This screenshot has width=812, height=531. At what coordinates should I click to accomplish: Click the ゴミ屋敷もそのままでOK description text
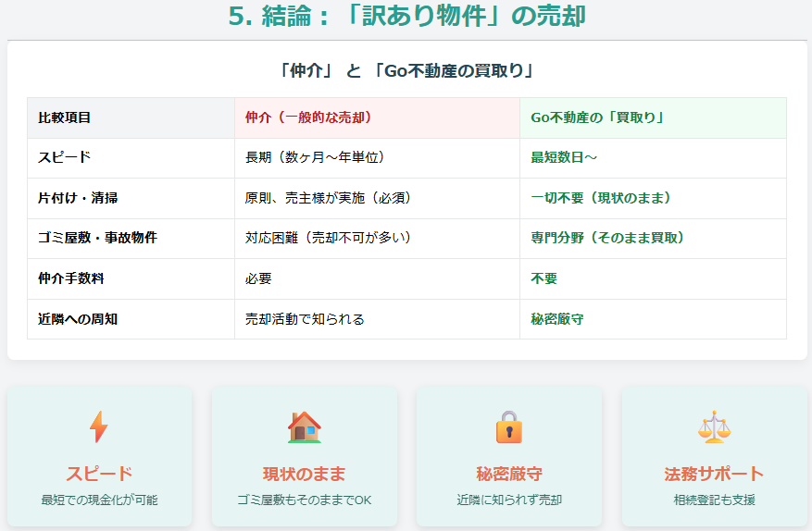click(x=304, y=500)
